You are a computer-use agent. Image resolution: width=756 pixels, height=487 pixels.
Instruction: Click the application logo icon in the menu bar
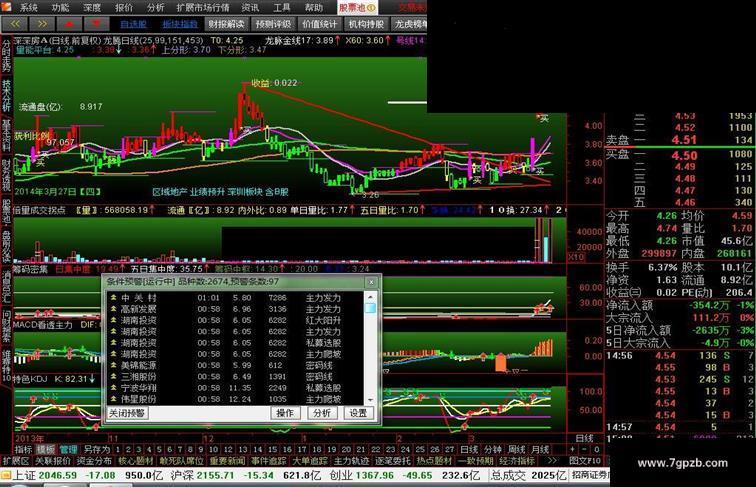(x=6, y=7)
